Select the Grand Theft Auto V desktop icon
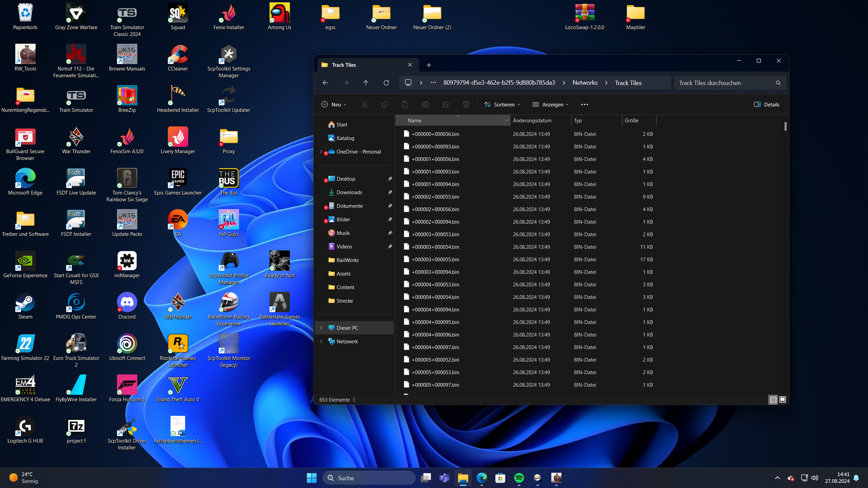Image resolution: width=868 pixels, height=488 pixels. click(178, 389)
